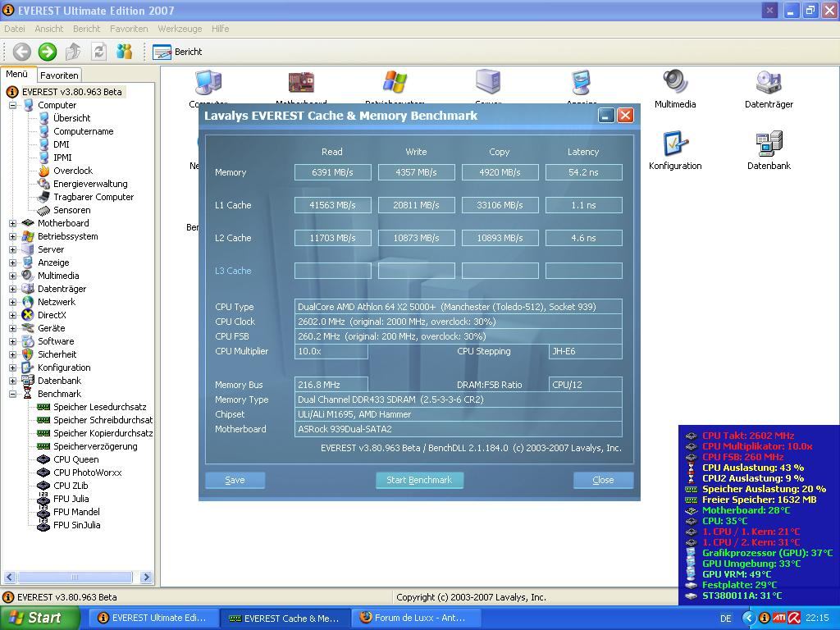Minimize the Cache & Memory Benchmark dialog
Image resolution: width=840 pixels, height=630 pixels.
click(x=606, y=115)
